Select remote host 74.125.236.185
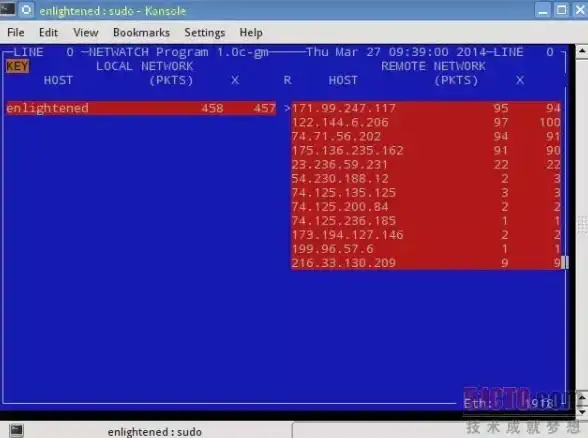Screen dimensions: 588x438 (426, 221)
